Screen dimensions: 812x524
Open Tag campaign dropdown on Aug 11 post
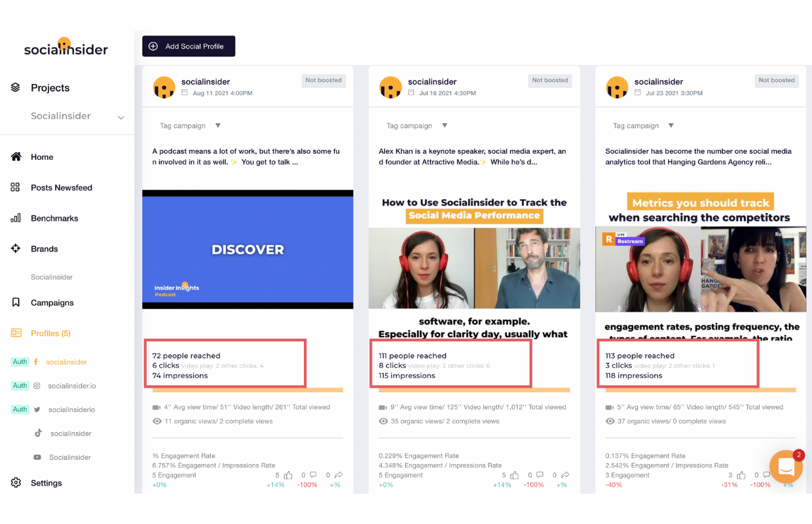click(x=190, y=126)
